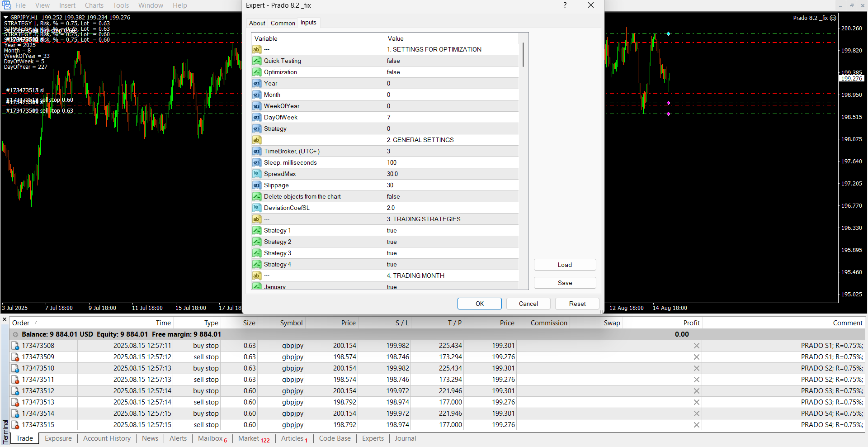Click the smiley expert icon on chart
The height and width of the screenshot is (447, 868).
pyautogui.click(x=833, y=18)
